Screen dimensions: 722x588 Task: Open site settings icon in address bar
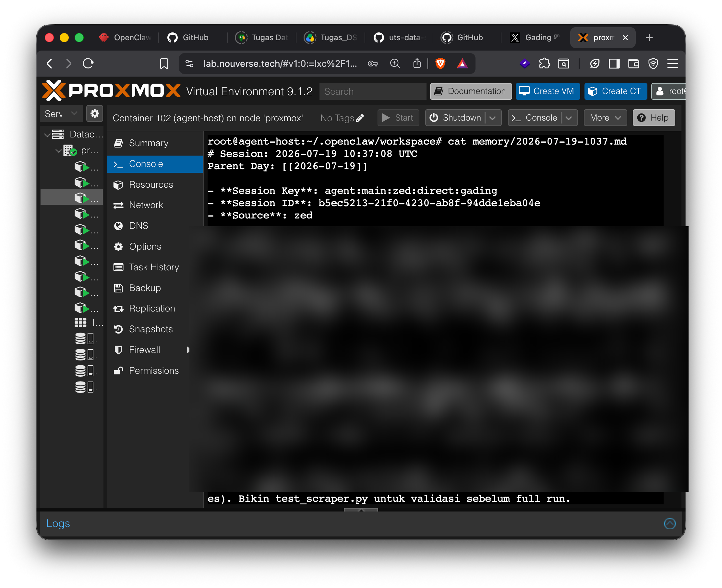(189, 63)
